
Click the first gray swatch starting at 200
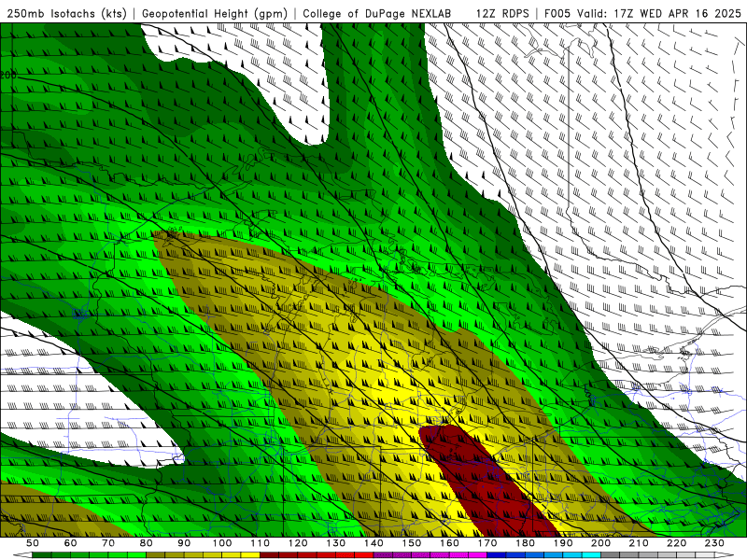pyautogui.click(x=611, y=555)
